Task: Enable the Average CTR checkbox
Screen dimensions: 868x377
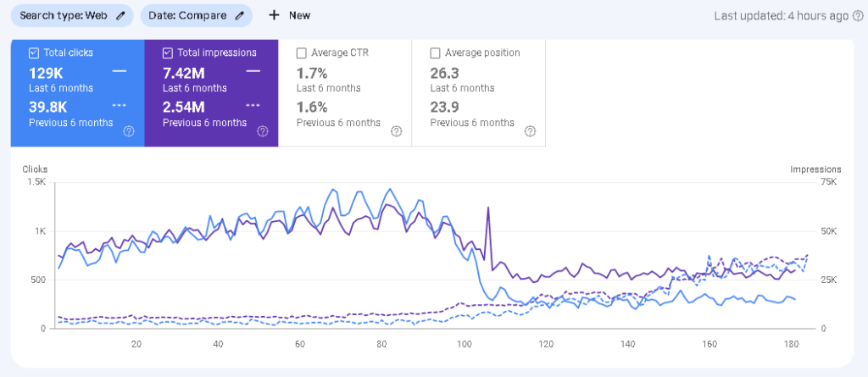Action: coord(302,53)
